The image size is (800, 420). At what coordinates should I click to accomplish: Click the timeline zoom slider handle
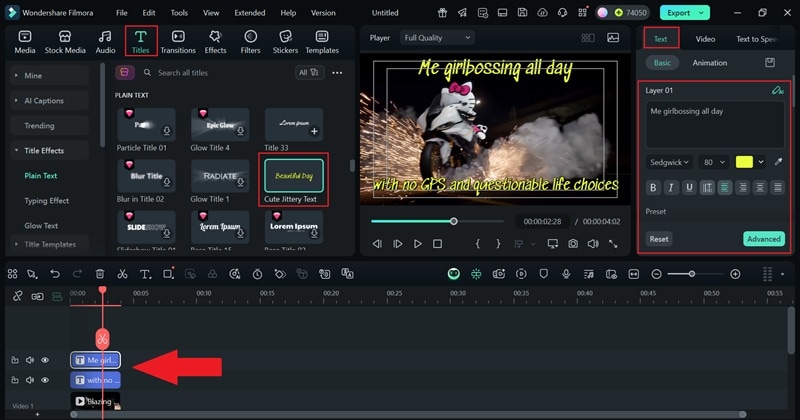pyautogui.click(x=692, y=274)
